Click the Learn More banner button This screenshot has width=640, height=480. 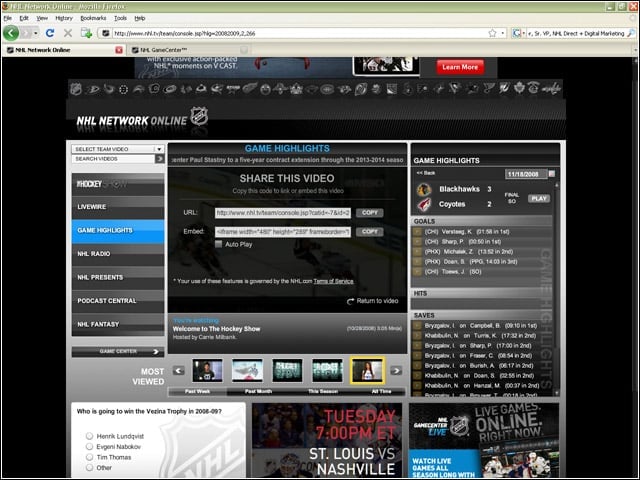click(x=460, y=67)
